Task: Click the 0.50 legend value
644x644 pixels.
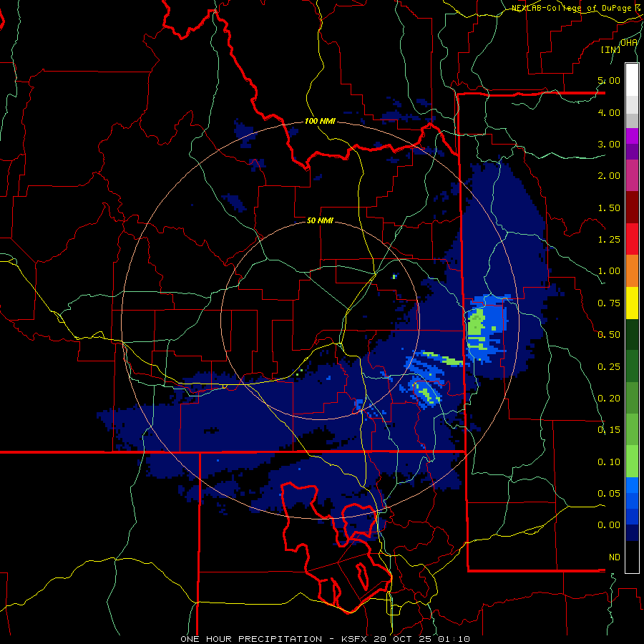Action: [x=609, y=335]
